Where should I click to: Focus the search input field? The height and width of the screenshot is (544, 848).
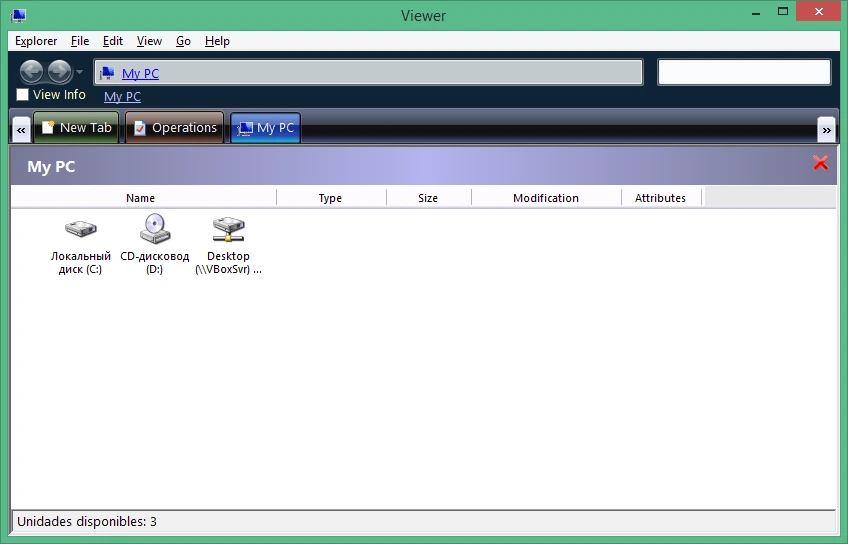point(744,72)
